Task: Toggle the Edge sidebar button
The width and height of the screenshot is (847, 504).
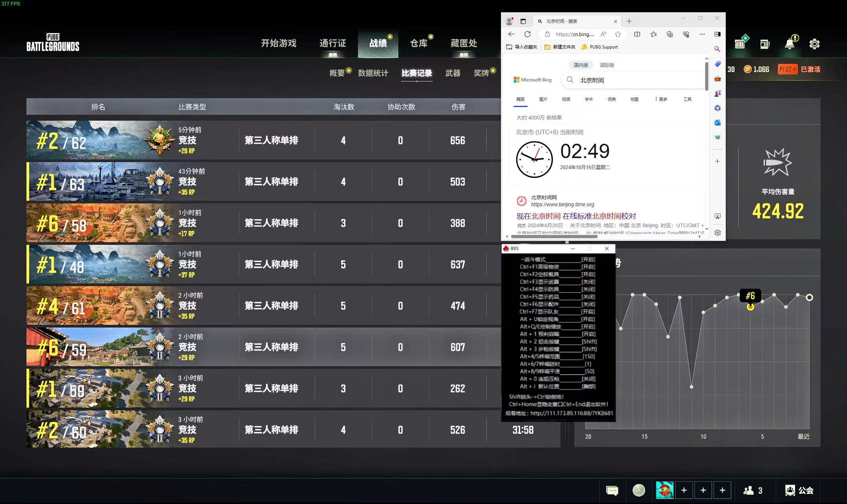Action: click(x=717, y=34)
